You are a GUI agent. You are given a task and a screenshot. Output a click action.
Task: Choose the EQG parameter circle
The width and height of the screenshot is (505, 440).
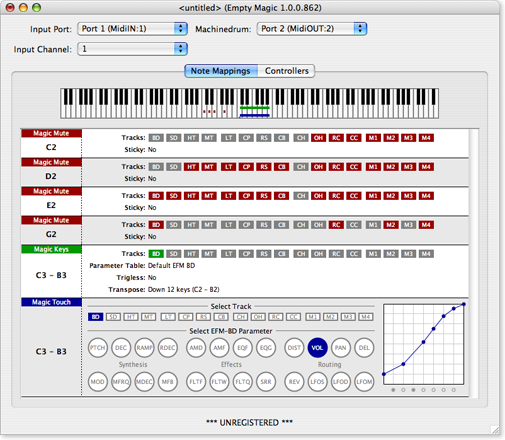(x=266, y=348)
